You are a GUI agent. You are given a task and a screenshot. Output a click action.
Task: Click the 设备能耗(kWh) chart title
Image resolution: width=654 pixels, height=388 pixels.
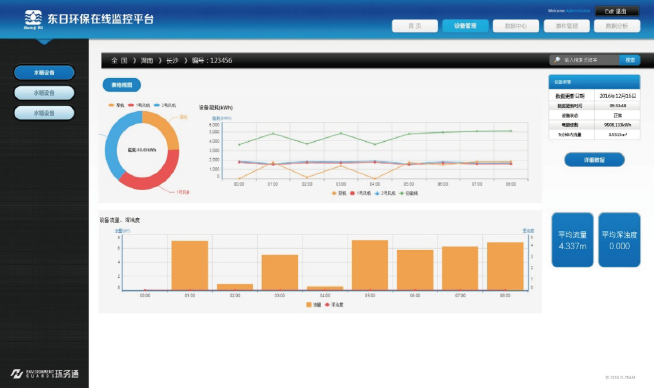pos(216,108)
